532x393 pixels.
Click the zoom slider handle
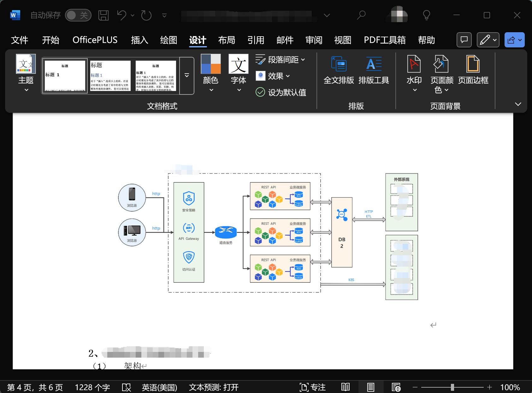point(452,387)
